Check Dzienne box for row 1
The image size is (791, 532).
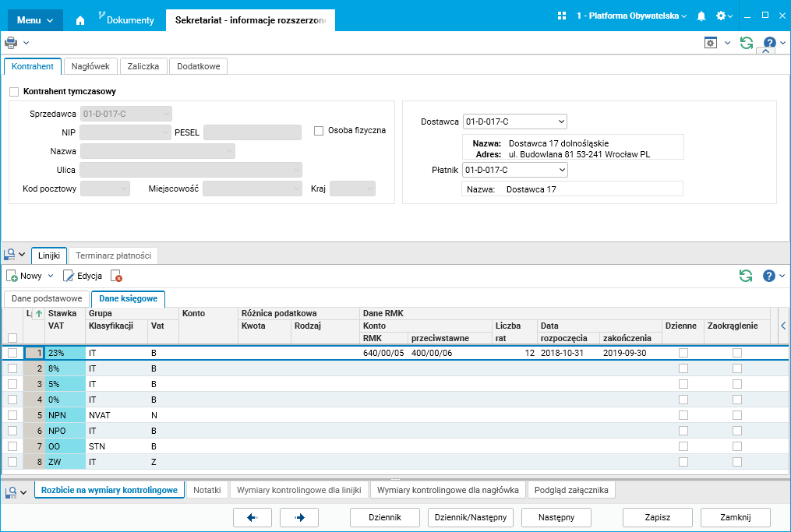(x=683, y=353)
